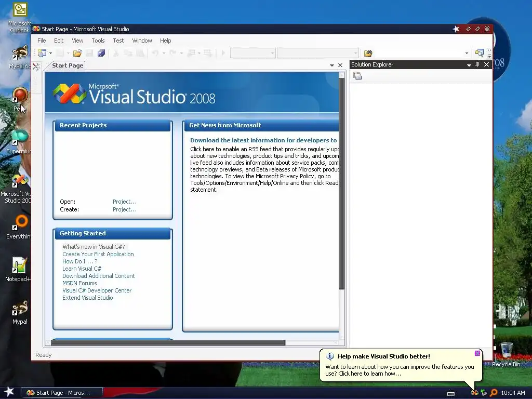This screenshot has height=399, width=532.
Task: Open the Download Additional Content link
Action: pyautogui.click(x=98, y=276)
